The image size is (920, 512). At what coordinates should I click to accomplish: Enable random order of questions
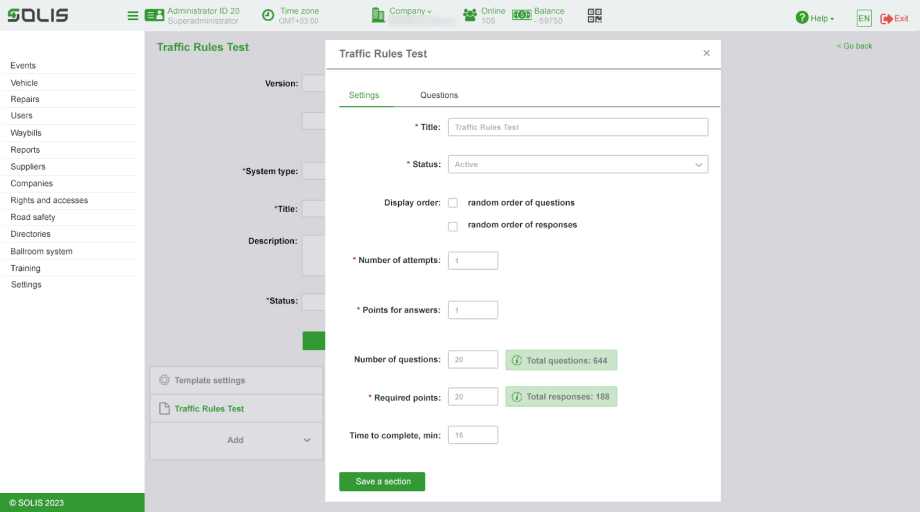(x=453, y=203)
